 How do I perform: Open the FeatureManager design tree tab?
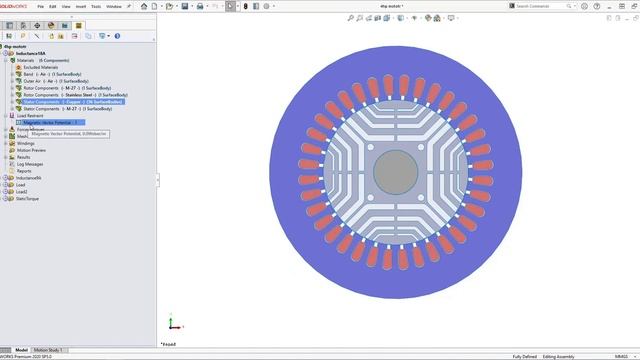(9, 25)
